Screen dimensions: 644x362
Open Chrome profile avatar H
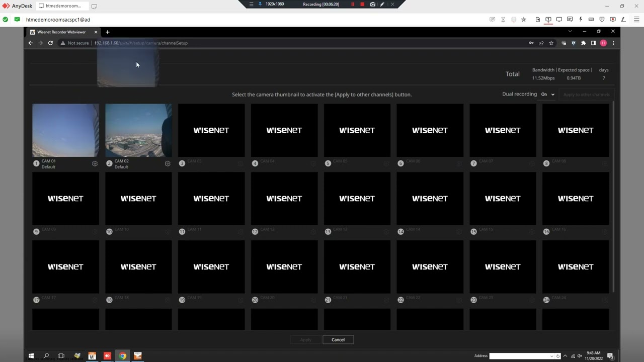click(603, 43)
